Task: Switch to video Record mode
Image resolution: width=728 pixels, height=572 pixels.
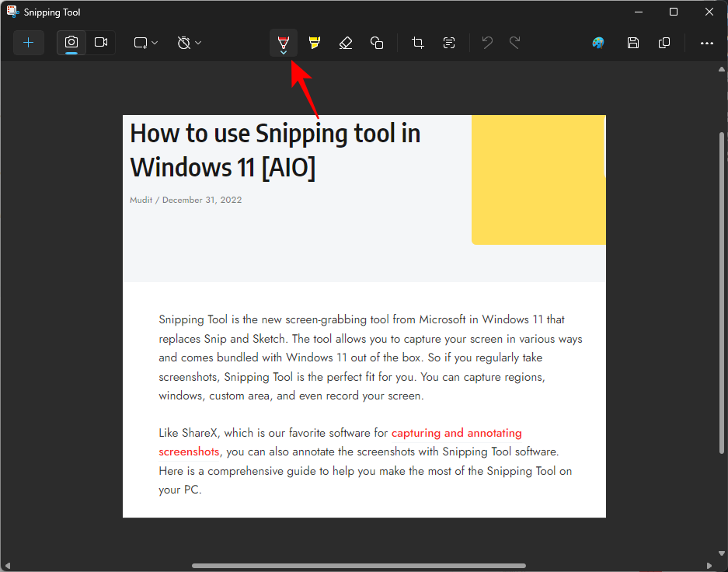Action: click(101, 43)
